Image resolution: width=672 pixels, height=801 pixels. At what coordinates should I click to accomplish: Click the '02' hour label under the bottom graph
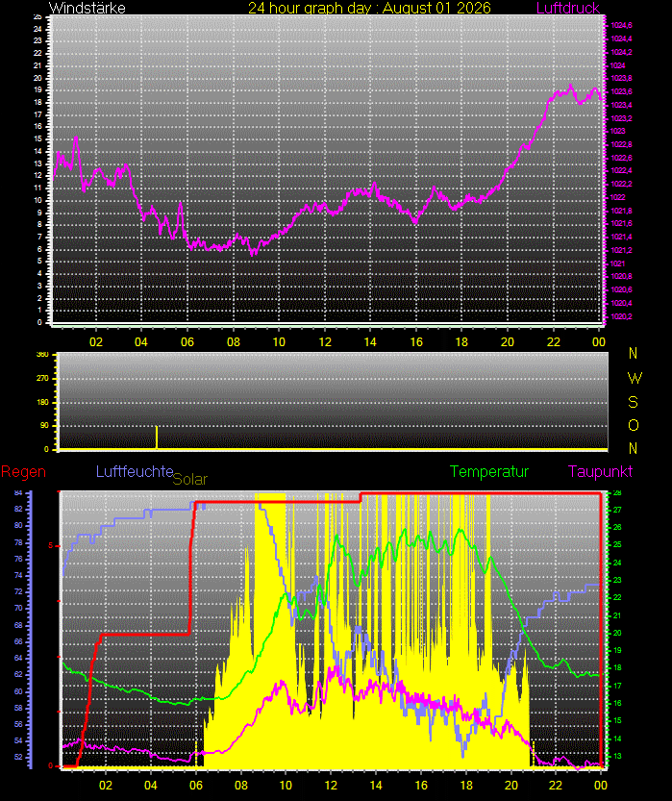(x=106, y=786)
